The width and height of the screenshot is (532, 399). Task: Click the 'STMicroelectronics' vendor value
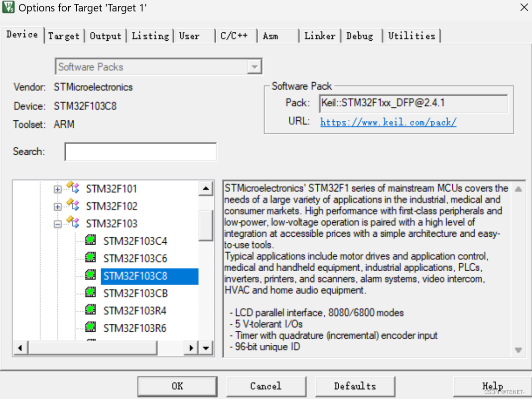pos(93,87)
